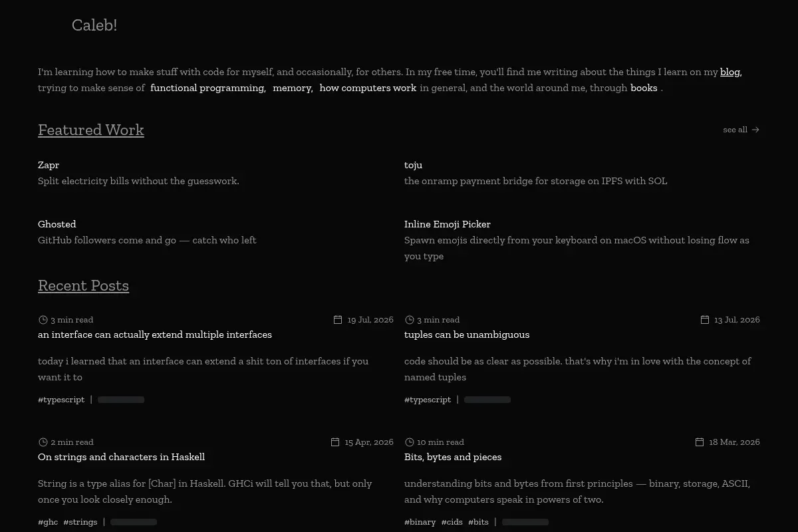Open how computers work link
798x532 pixels.
[x=368, y=88]
